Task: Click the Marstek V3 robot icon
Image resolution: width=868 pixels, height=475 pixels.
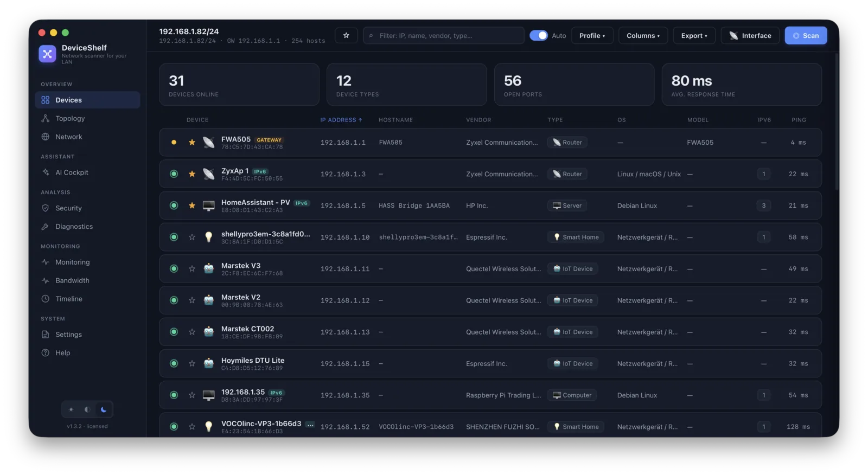Action: pos(209,269)
